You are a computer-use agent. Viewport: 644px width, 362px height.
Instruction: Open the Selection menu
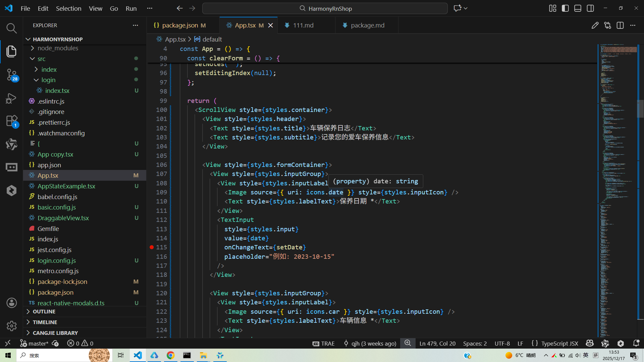click(x=68, y=8)
